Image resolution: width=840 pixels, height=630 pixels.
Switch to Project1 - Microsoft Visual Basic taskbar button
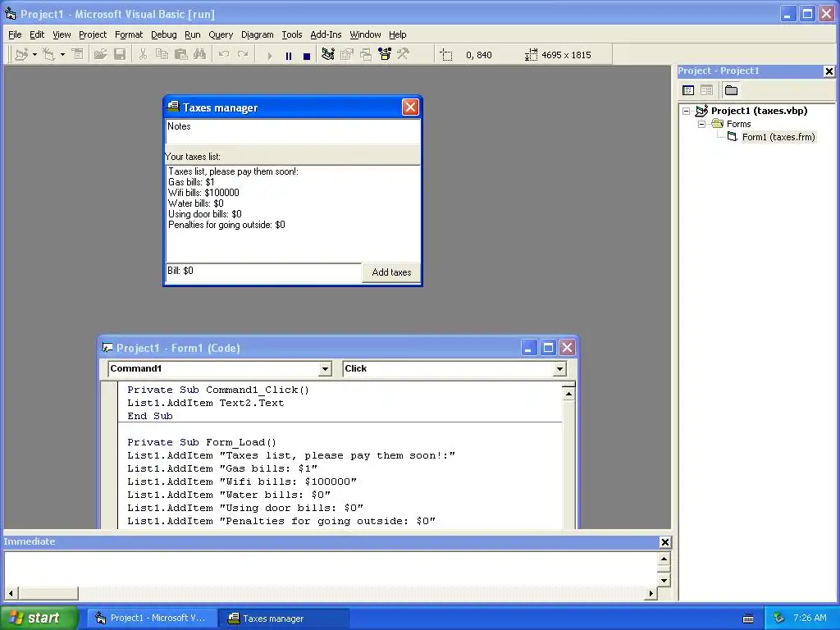[x=153, y=618]
